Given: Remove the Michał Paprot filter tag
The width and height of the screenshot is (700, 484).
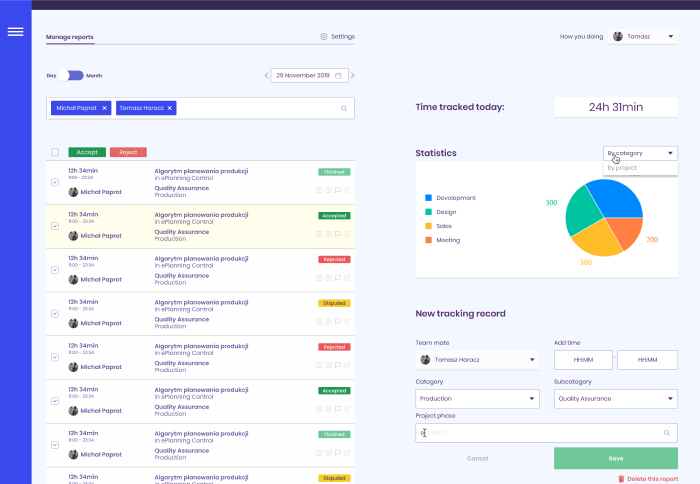Looking at the screenshot, I should click(104, 108).
